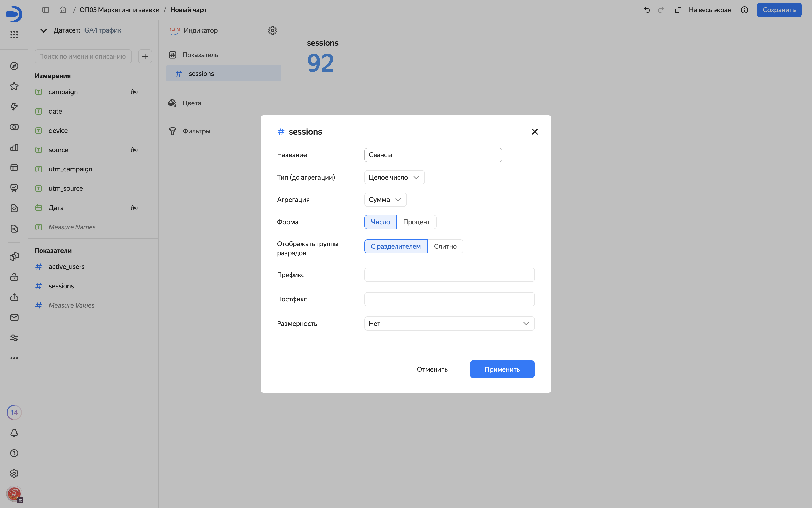
Task: Open help question mark icon
Action: coord(14,453)
